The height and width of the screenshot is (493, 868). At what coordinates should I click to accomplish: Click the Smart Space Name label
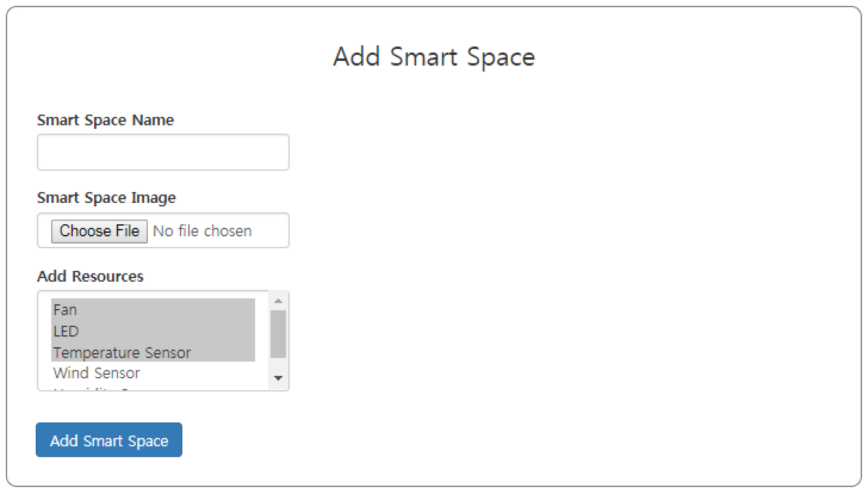tap(105, 120)
